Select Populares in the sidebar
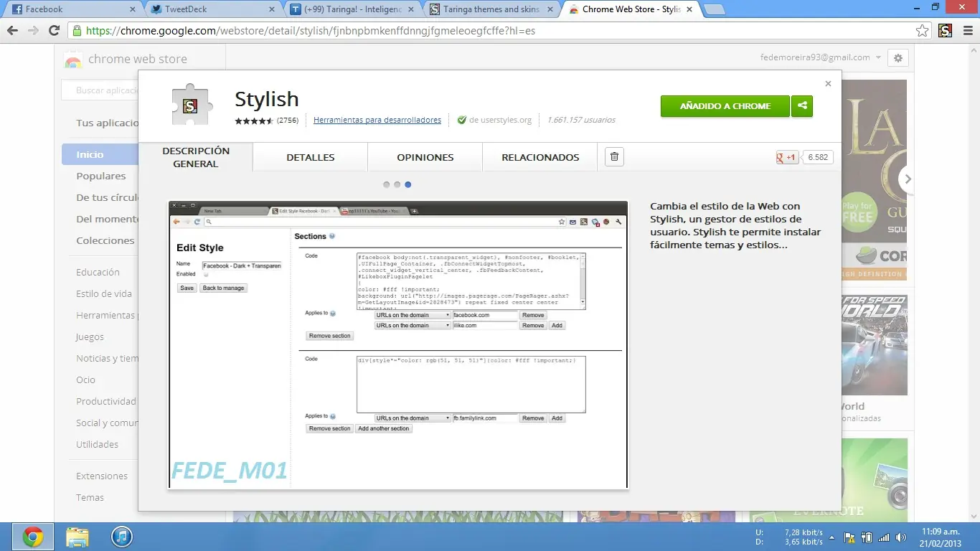Viewport: 980px width, 551px height. (x=101, y=176)
